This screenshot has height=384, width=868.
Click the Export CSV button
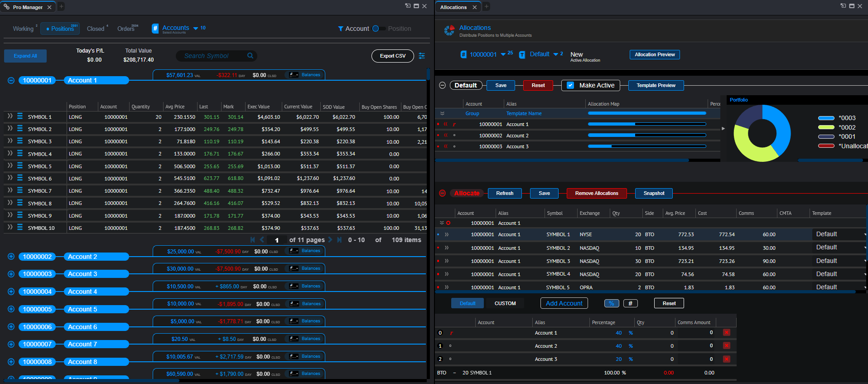(393, 56)
